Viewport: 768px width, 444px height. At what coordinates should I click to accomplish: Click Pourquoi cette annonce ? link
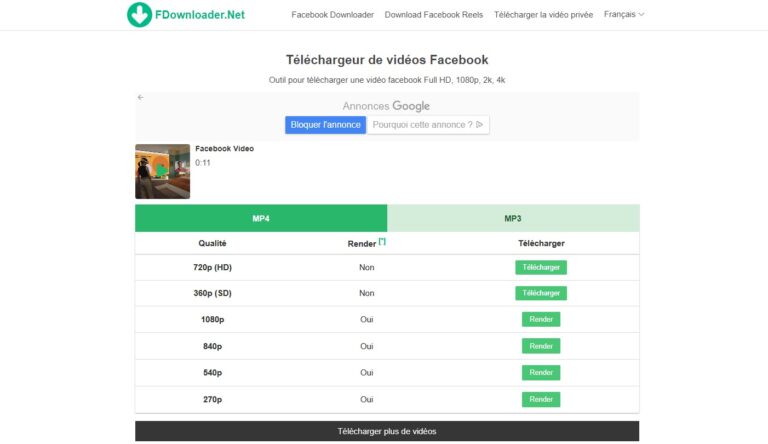point(428,124)
